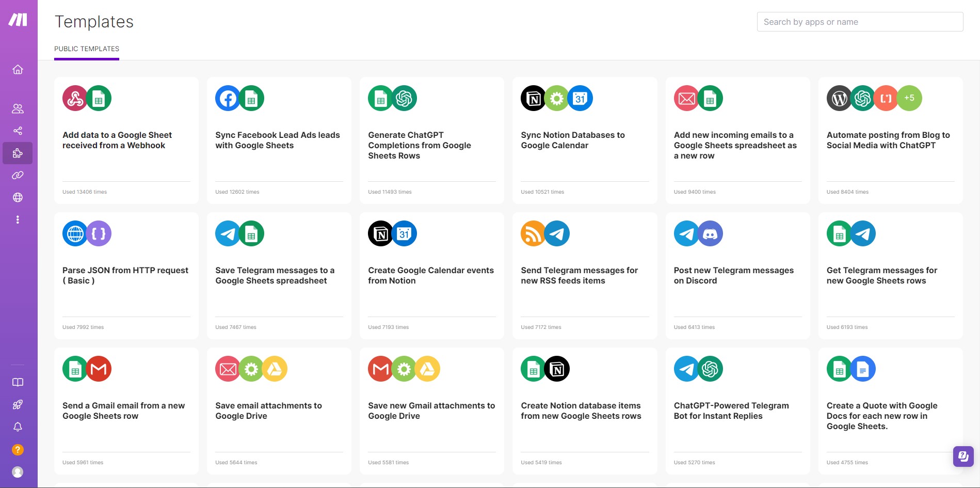Click the 'Used 6193 times' text
Viewport: 980px width, 488px height.
tap(847, 327)
